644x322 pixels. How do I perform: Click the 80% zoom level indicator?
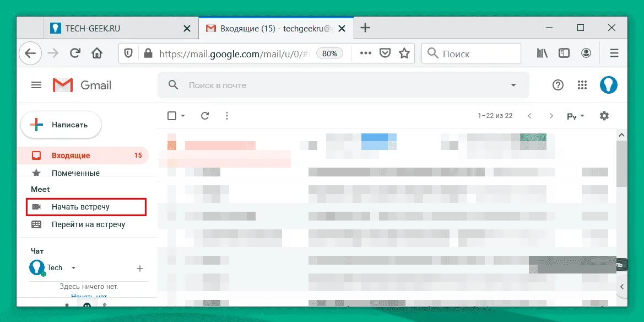(x=329, y=53)
